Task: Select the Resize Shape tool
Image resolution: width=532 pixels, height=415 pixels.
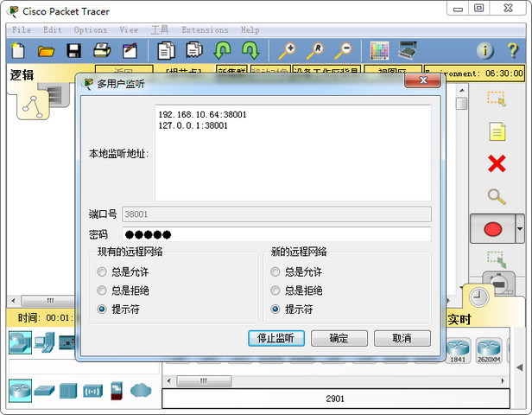Action: pos(497,259)
